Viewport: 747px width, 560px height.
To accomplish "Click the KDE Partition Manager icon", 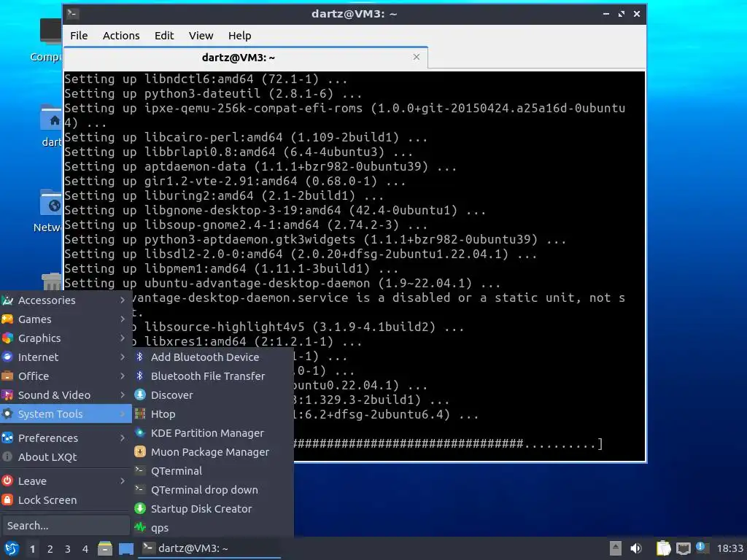I will click(x=139, y=433).
